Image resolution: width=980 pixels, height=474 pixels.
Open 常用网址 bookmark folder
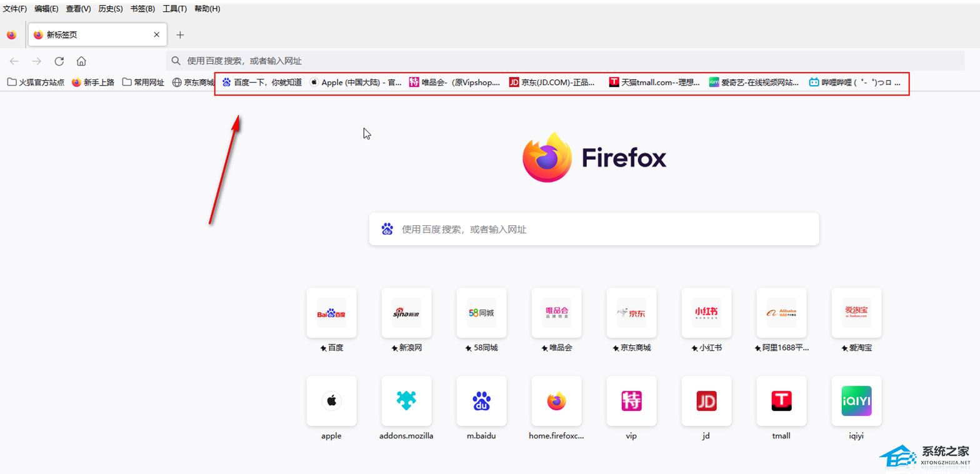(x=143, y=82)
